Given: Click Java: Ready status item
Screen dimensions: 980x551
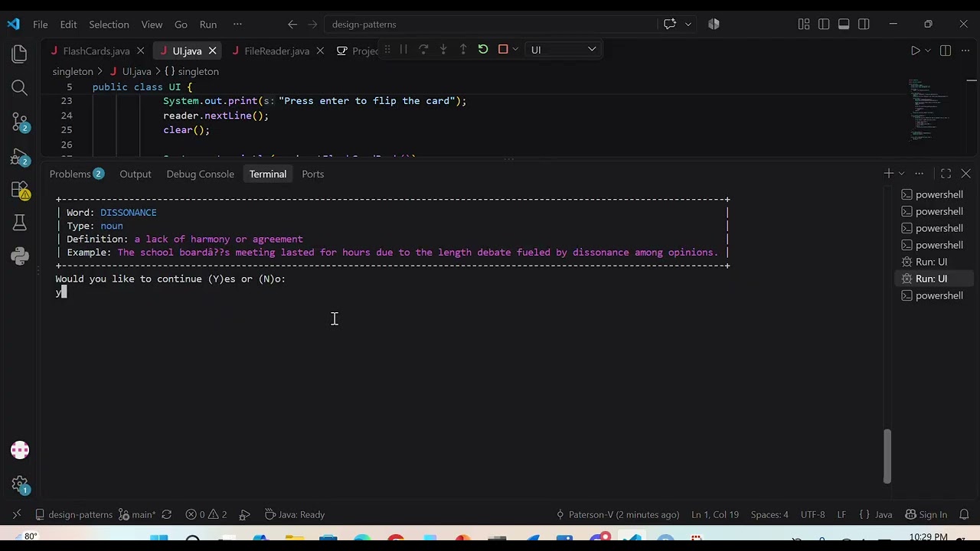Looking at the screenshot, I should tap(295, 514).
